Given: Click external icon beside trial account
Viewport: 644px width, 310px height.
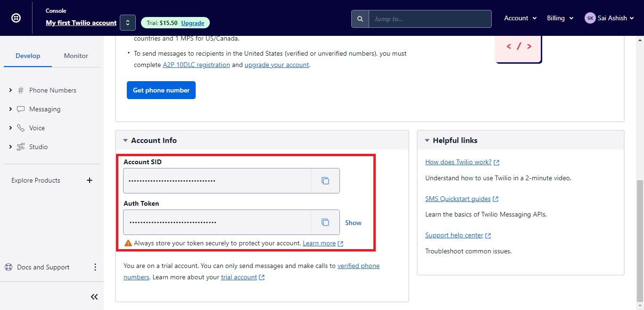Looking at the screenshot, I should coord(262,277).
